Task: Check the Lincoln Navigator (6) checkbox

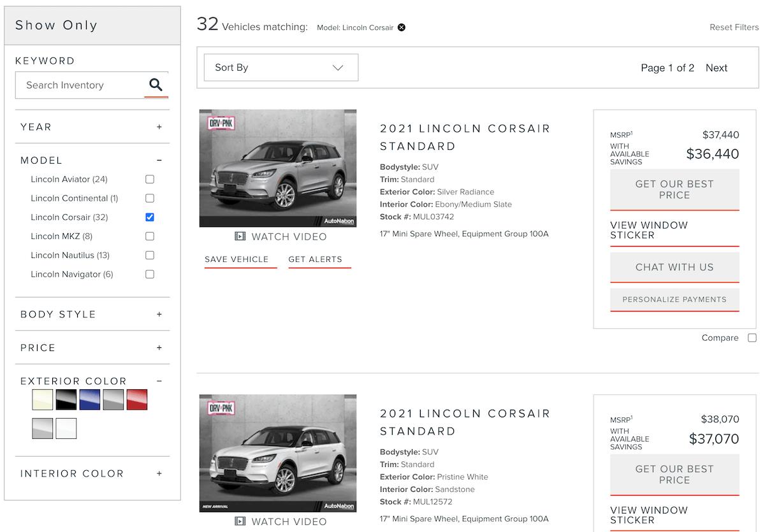Action: click(x=150, y=275)
